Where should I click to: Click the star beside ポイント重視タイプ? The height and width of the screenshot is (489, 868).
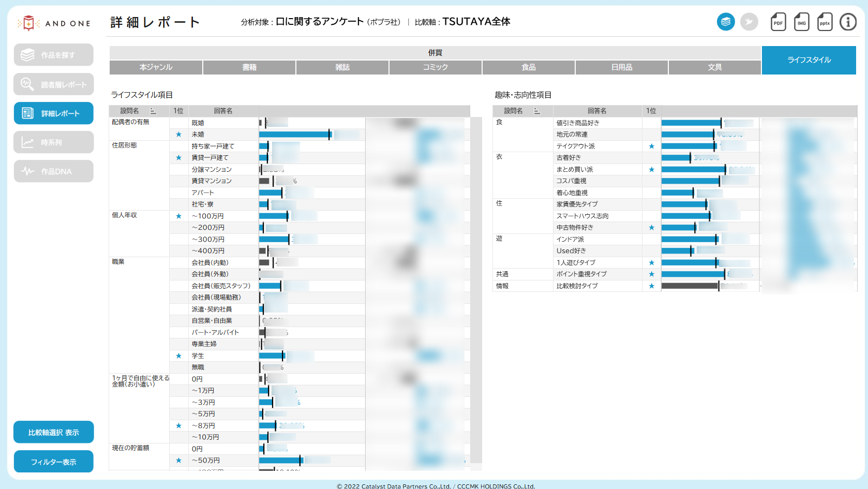click(x=652, y=274)
